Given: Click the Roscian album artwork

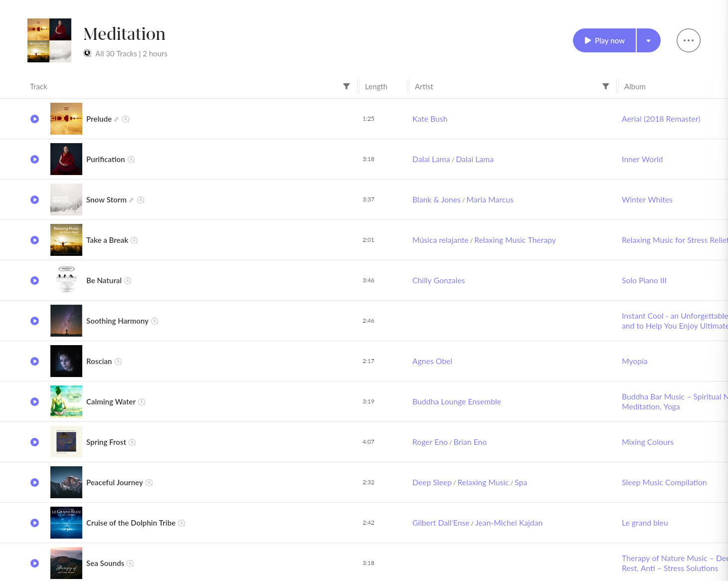Looking at the screenshot, I should pyautogui.click(x=66, y=361).
